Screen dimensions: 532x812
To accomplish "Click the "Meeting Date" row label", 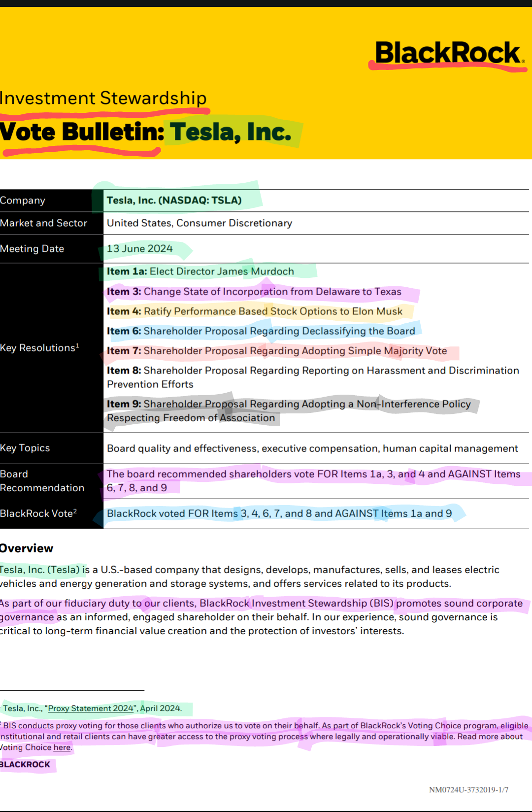I will [32, 249].
